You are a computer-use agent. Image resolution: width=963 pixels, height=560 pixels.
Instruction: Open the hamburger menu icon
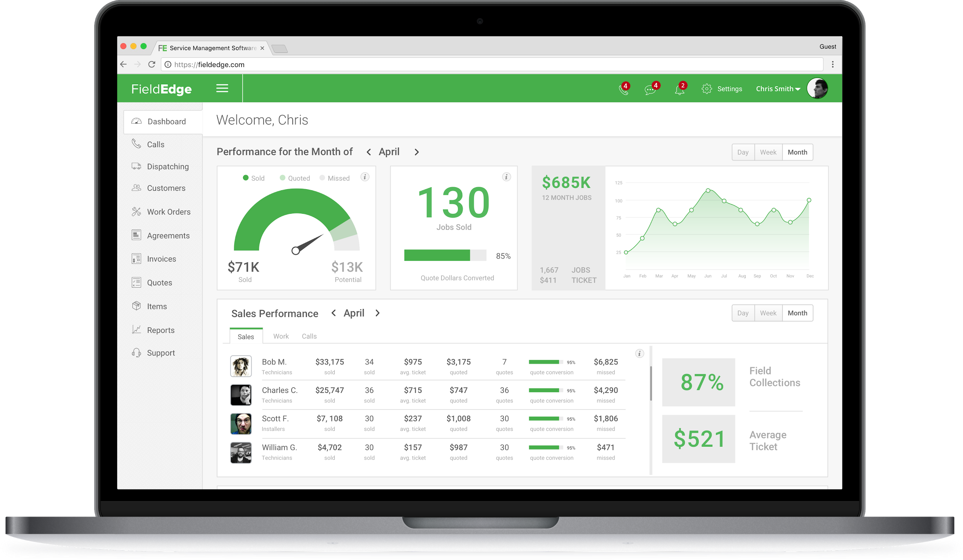[x=222, y=89]
